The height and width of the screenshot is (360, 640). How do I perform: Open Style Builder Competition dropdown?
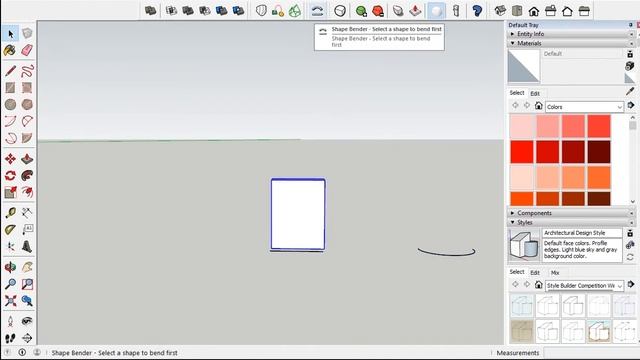(x=584, y=285)
